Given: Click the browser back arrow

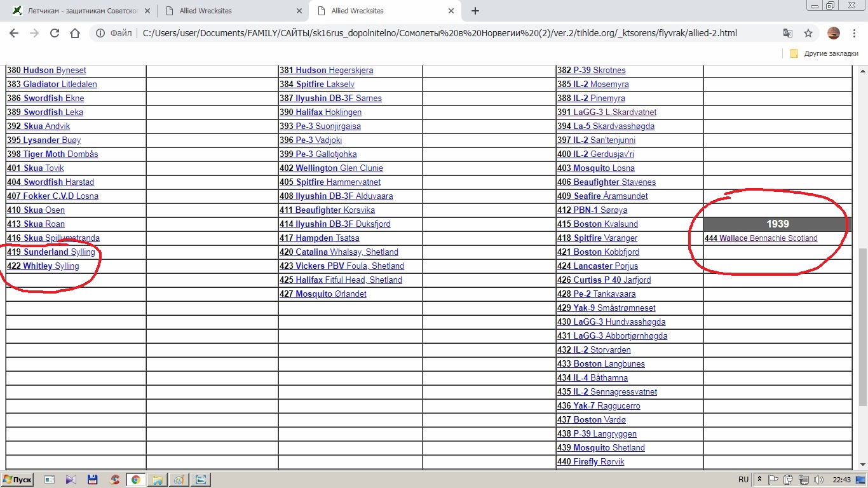Looking at the screenshot, I should tap(15, 34).
